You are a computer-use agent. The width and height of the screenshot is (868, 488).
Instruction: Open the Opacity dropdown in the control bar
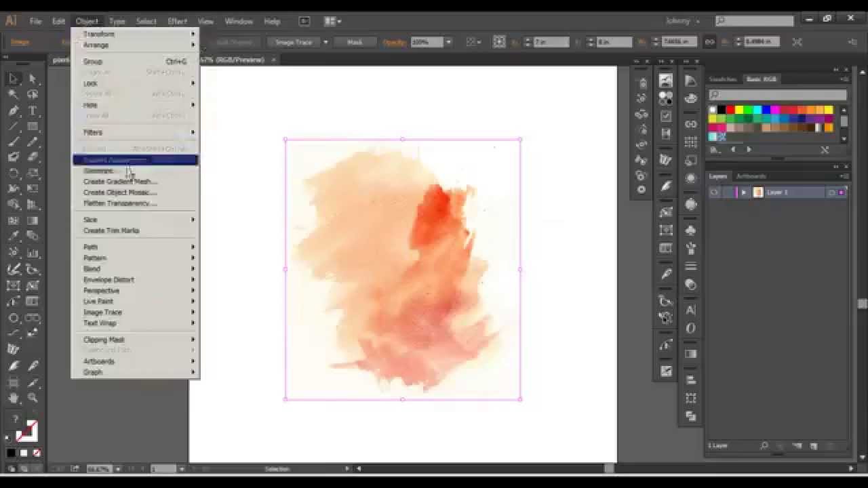[450, 41]
